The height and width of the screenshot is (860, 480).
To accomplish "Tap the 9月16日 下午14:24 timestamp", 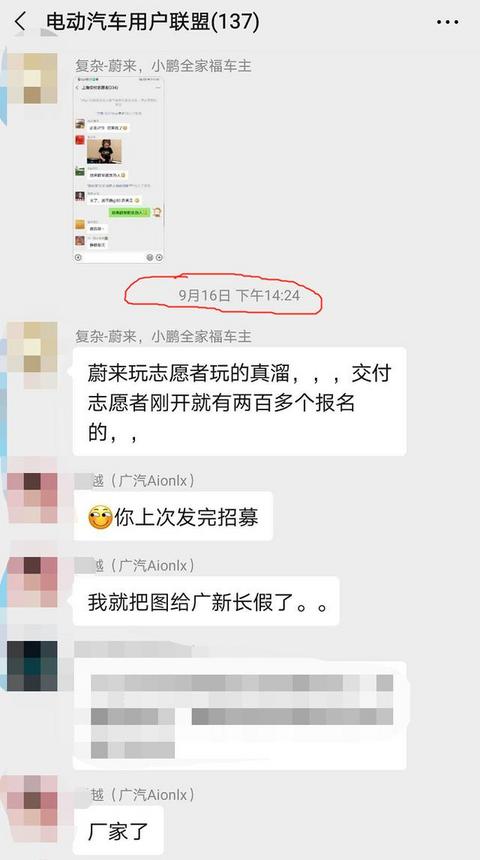I will 239,296.
